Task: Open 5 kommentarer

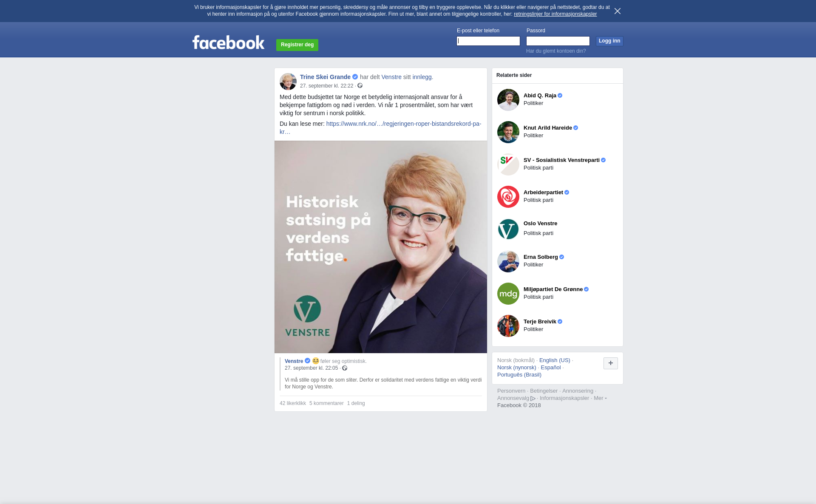Action: [x=326, y=403]
